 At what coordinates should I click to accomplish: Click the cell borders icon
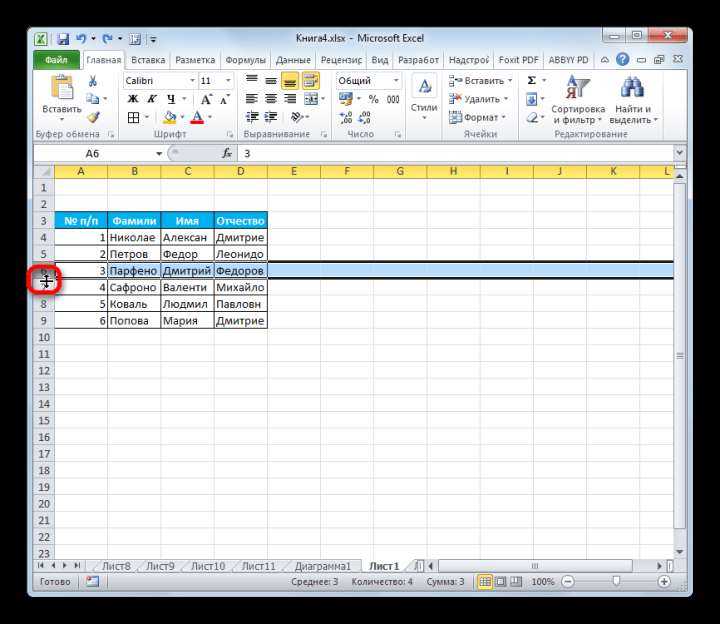(x=133, y=118)
